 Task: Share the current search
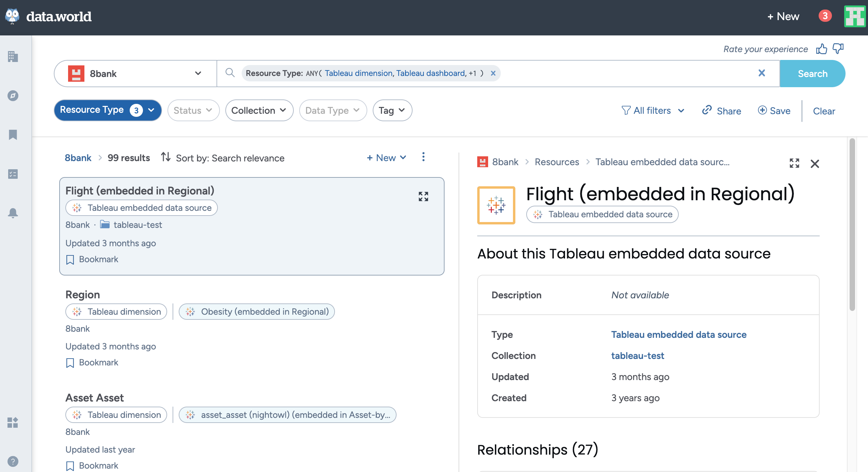click(722, 111)
